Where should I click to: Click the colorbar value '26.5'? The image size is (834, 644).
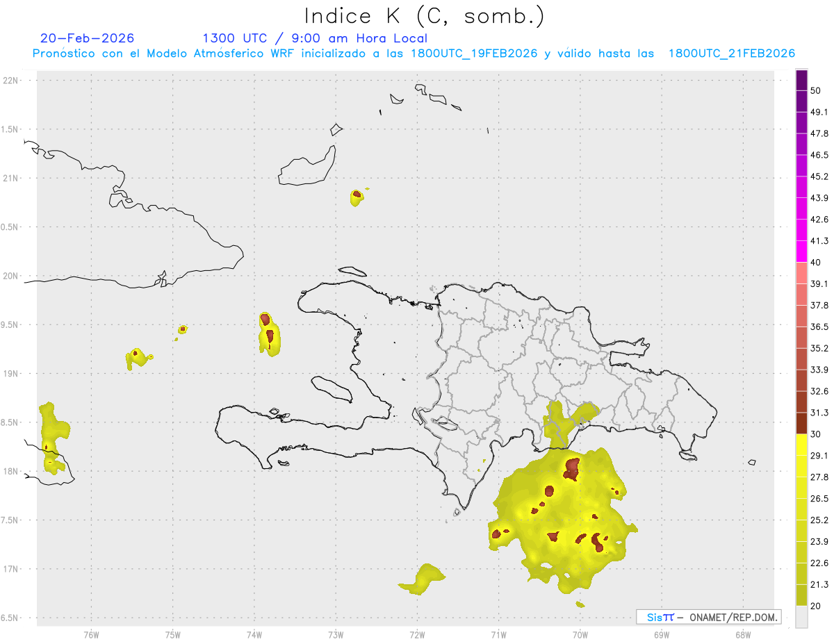pos(819,499)
